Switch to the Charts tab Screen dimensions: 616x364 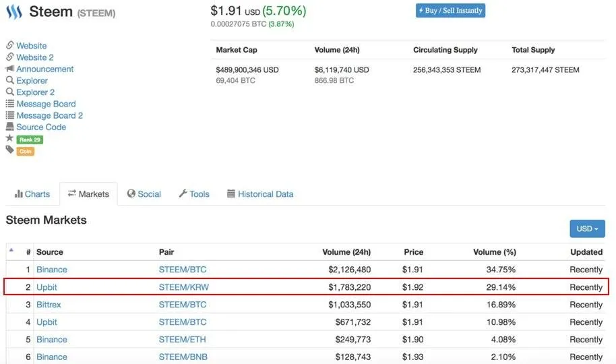[32, 194]
